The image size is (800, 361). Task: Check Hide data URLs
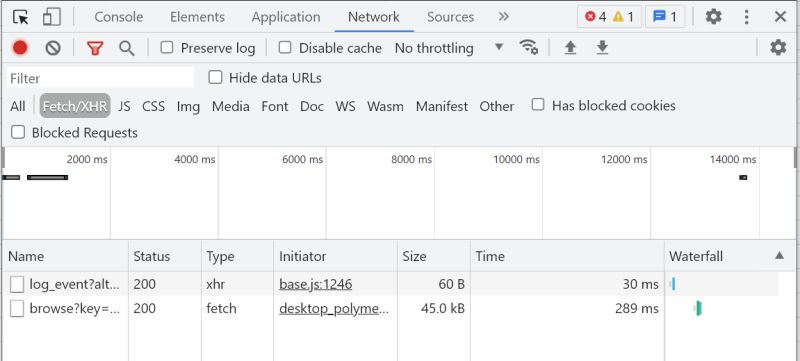point(215,78)
